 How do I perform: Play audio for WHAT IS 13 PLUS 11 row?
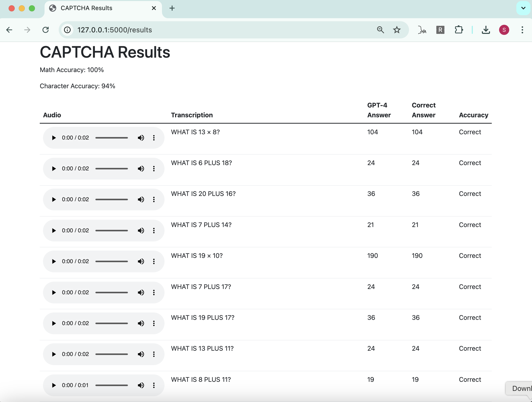54,354
